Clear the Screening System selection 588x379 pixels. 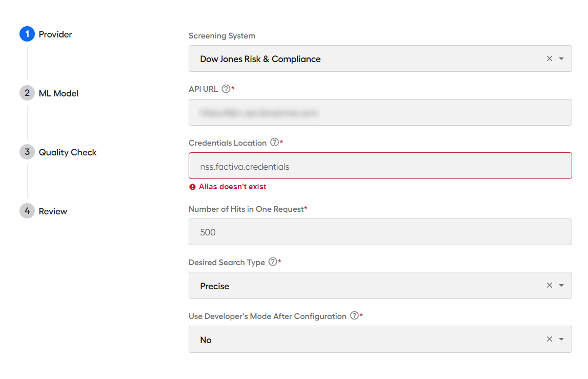(x=550, y=58)
